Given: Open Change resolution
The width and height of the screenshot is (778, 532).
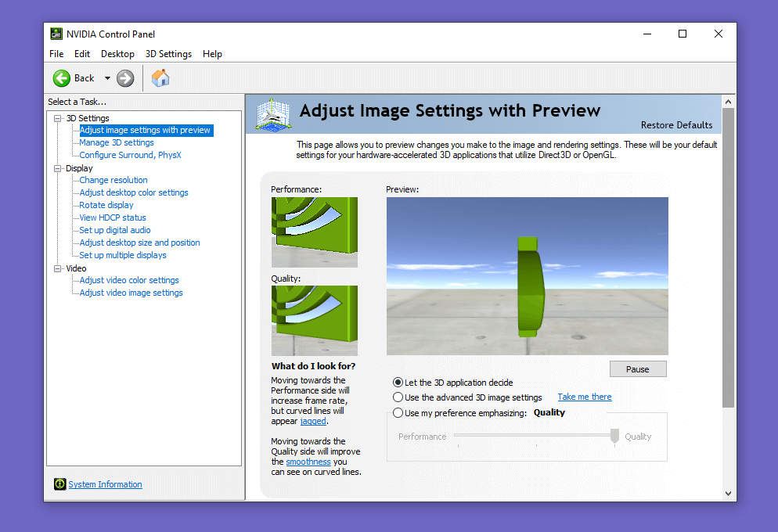Looking at the screenshot, I should coord(113,180).
